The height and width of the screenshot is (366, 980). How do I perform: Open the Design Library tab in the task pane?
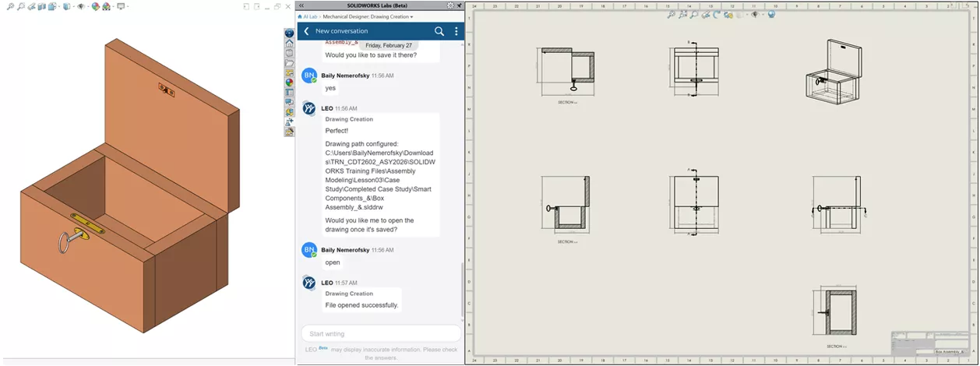289,52
